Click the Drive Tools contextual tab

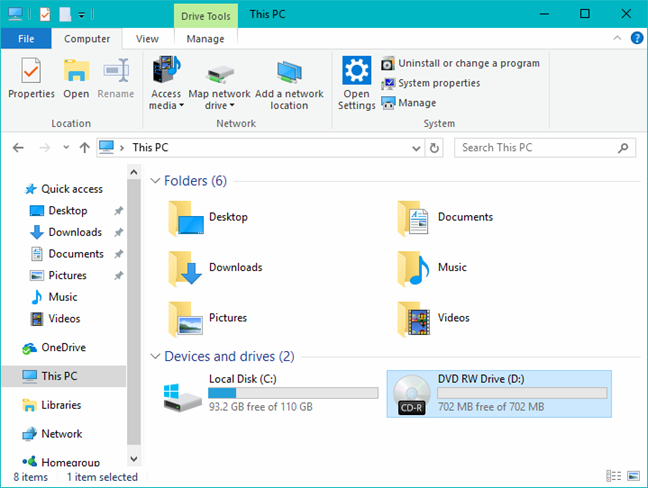click(206, 16)
